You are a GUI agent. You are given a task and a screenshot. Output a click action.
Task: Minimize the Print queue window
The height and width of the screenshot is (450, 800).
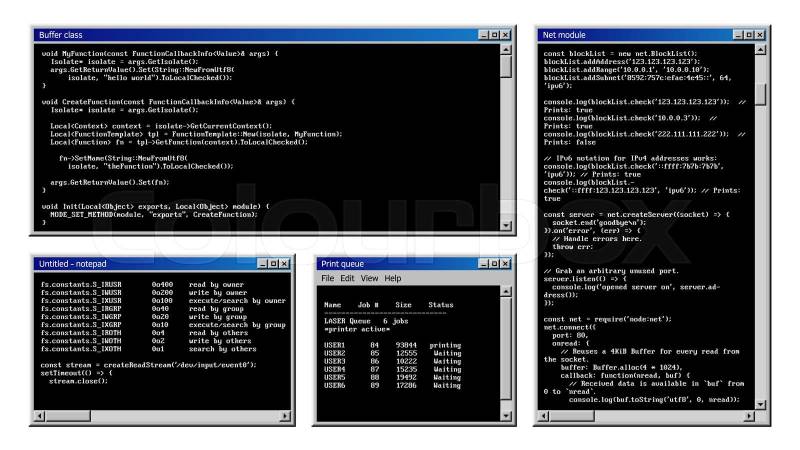[482, 263]
